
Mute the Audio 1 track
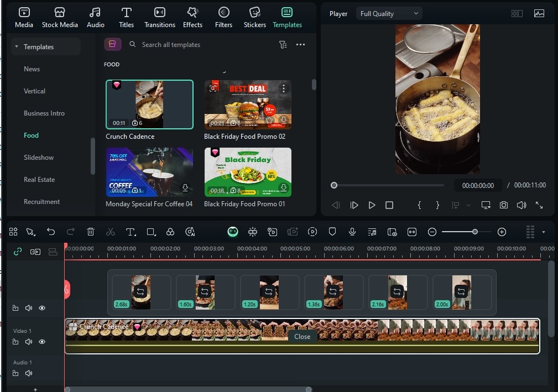29,373
